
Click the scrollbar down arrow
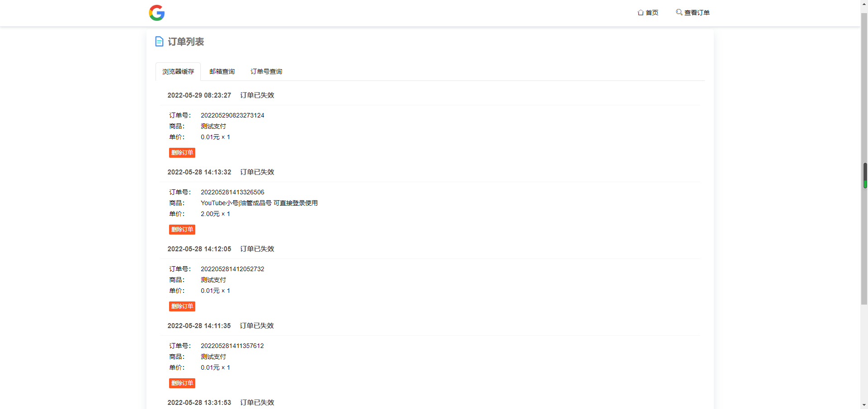(864, 405)
